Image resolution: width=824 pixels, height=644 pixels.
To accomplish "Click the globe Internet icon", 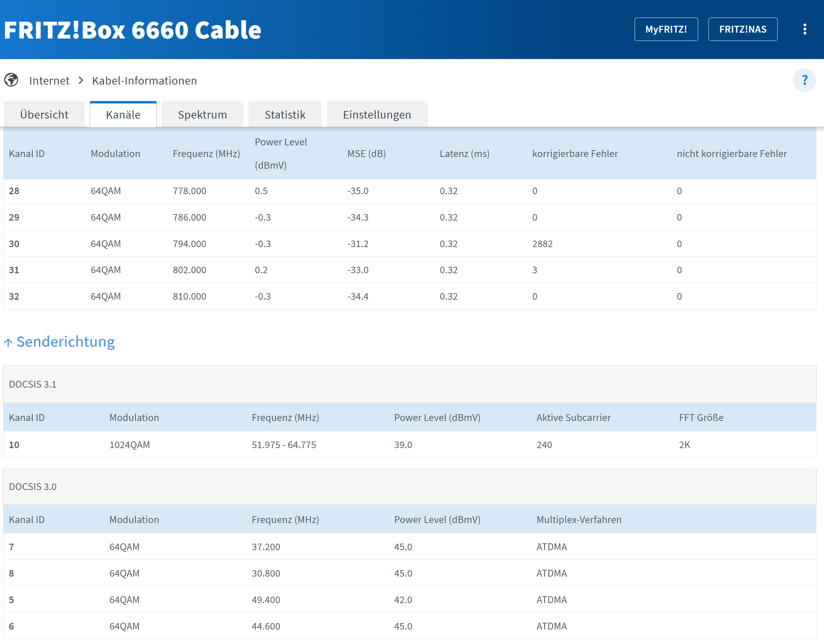I will 11,80.
